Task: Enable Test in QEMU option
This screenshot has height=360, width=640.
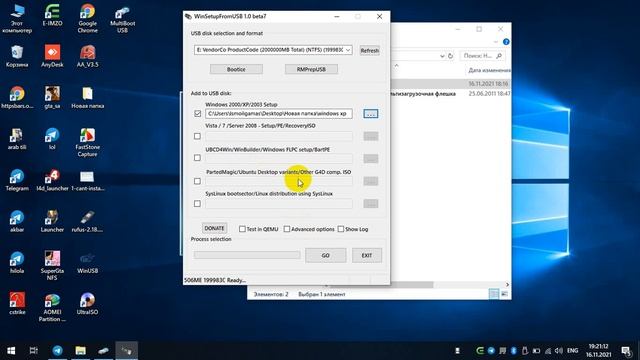Action: [x=242, y=229]
